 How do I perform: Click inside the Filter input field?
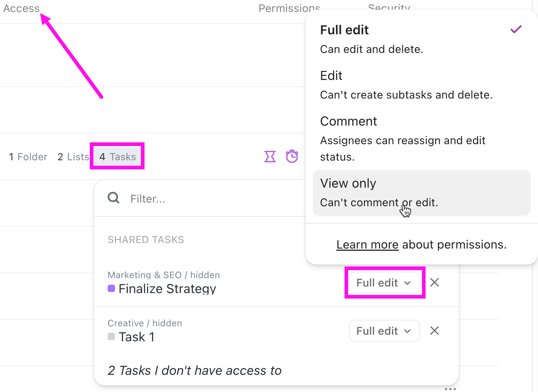click(x=182, y=199)
